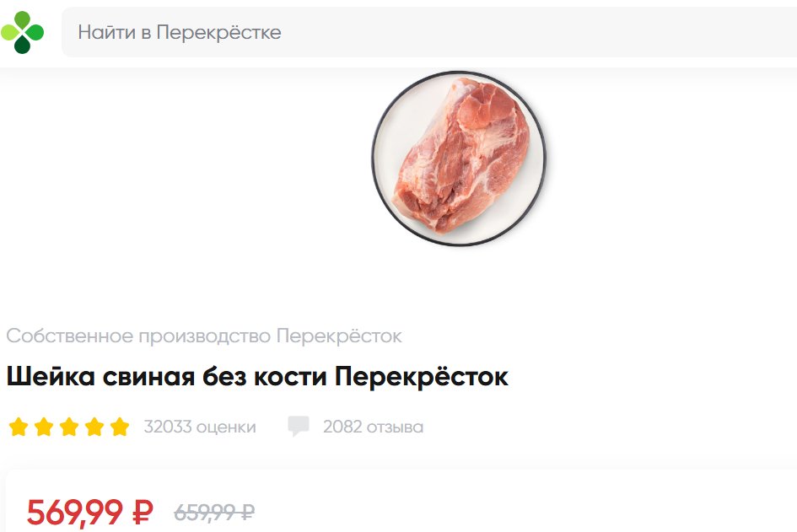Click the Perekrestok clover logo

coord(23,33)
